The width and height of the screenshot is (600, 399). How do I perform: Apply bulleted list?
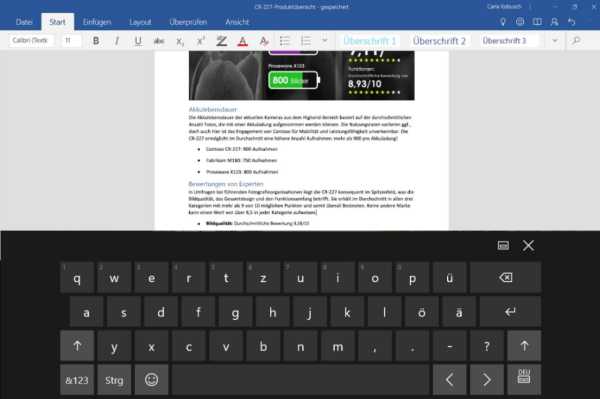pyautogui.click(x=285, y=41)
